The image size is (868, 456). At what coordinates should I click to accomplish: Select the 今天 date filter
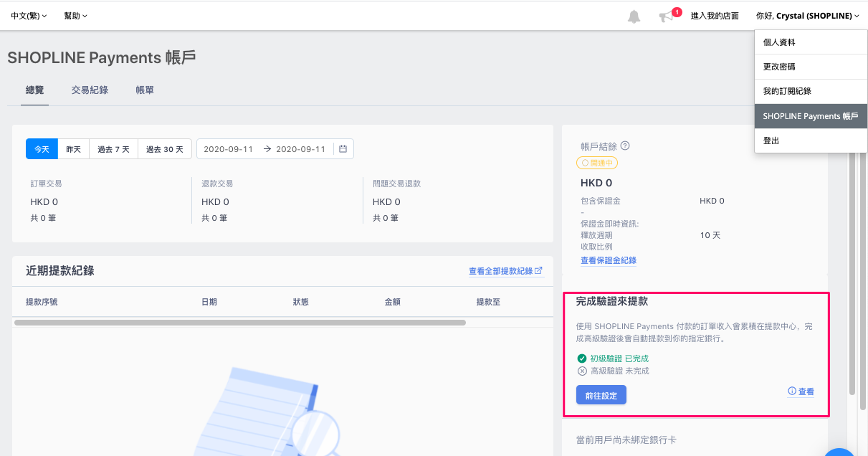click(x=42, y=149)
